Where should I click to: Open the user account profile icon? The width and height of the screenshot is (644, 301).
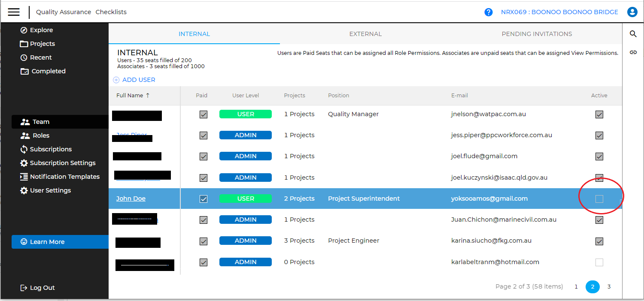[x=632, y=12]
